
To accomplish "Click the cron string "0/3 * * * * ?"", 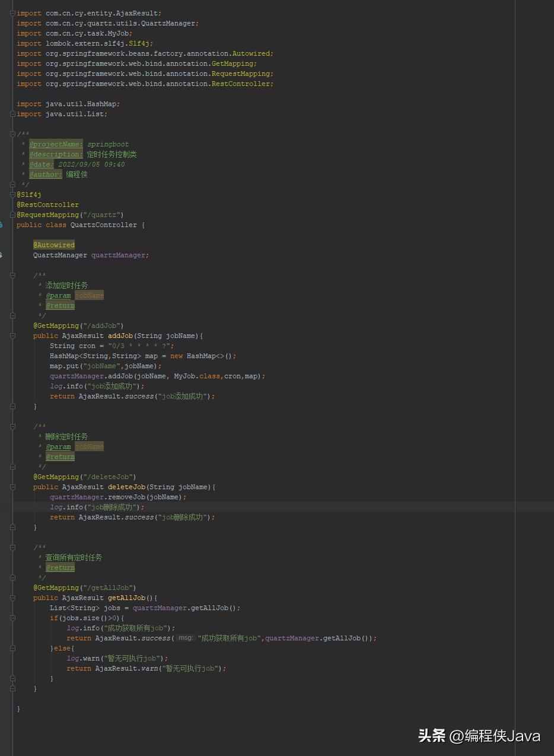I will point(139,346).
